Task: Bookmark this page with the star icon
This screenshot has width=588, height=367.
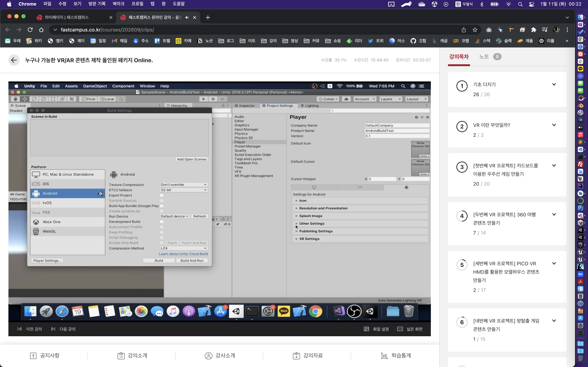Action: coord(475,30)
